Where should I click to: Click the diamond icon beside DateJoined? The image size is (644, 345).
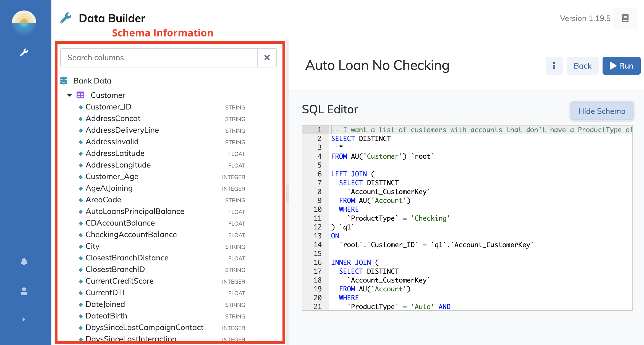click(x=81, y=305)
